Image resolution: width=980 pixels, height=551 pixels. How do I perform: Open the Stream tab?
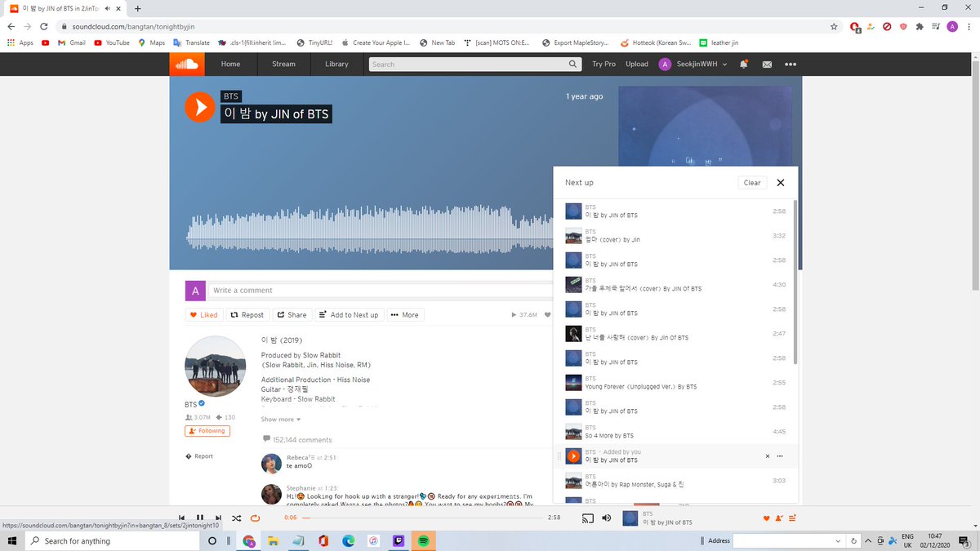[283, 64]
